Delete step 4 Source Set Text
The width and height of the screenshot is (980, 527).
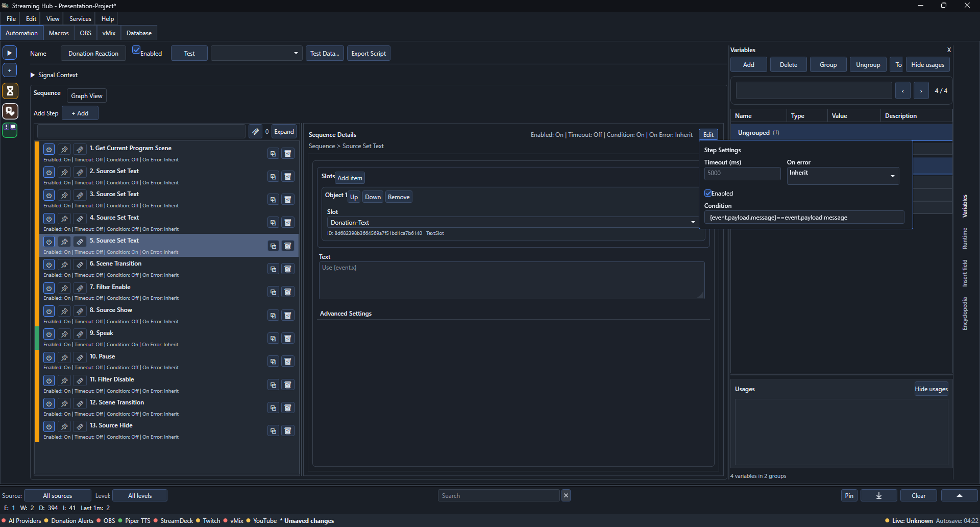pos(288,223)
